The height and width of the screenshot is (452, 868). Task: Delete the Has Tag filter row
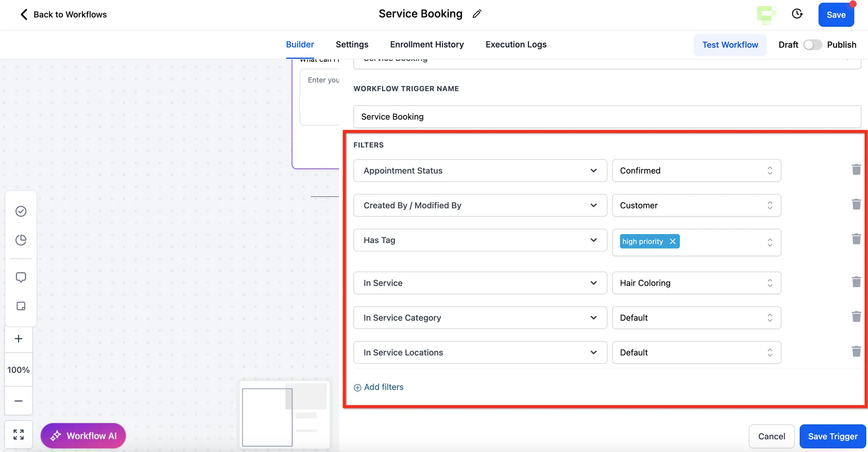pyautogui.click(x=856, y=239)
